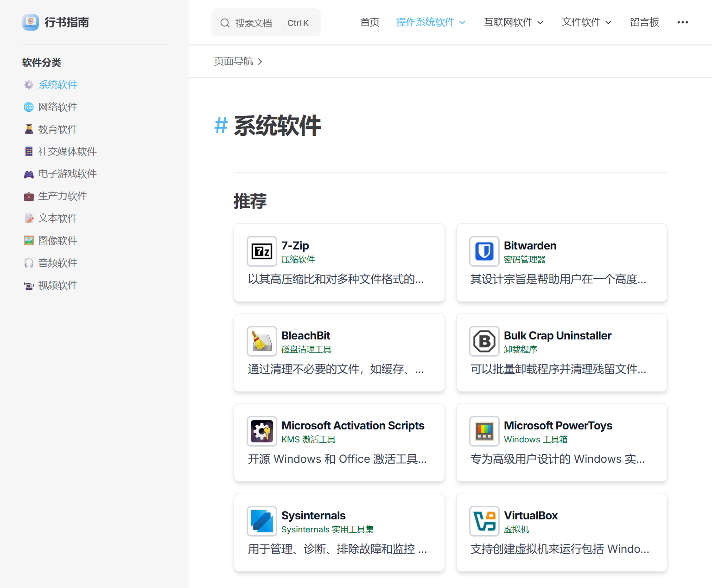The height and width of the screenshot is (588, 712).
Task: Select the VirtualBox icon
Action: coord(484,521)
